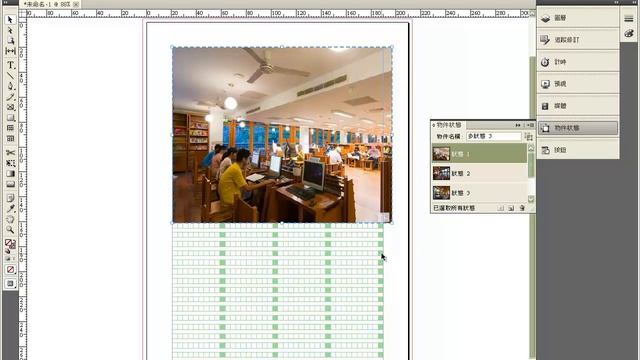The width and height of the screenshot is (640, 360).
Task: Click the Fill and Stroke color swatch
Action: tap(10, 244)
